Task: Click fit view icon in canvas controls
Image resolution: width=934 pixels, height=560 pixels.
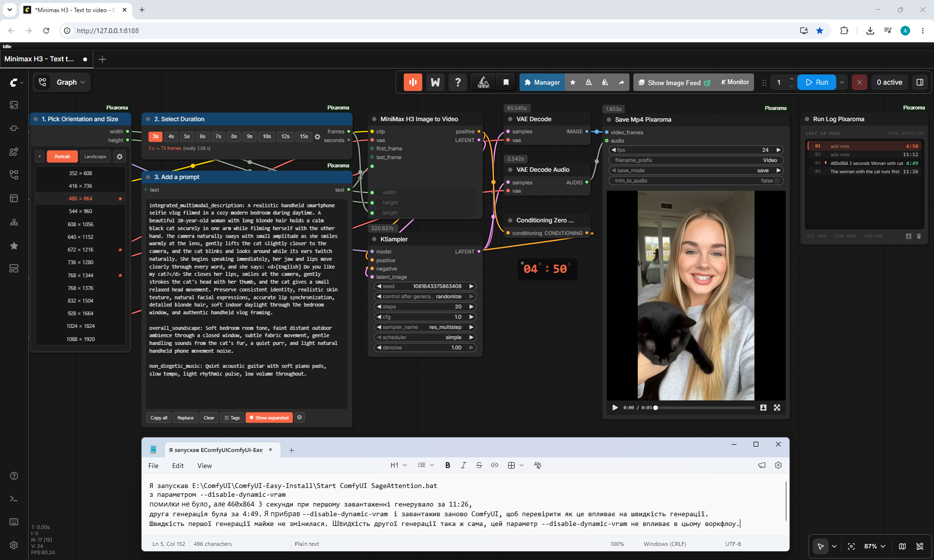Action: (x=851, y=546)
